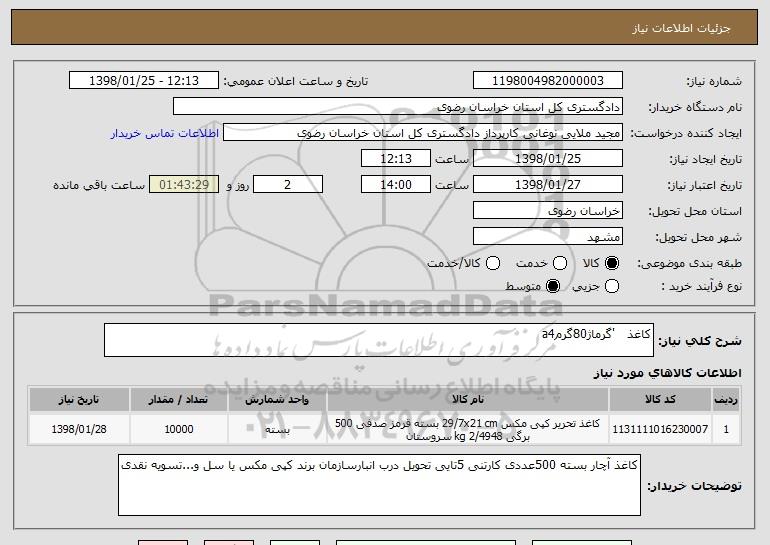Click the creation date field 1398/01/25
The height and width of the screenshot is (545, 770).
point(548,159)
